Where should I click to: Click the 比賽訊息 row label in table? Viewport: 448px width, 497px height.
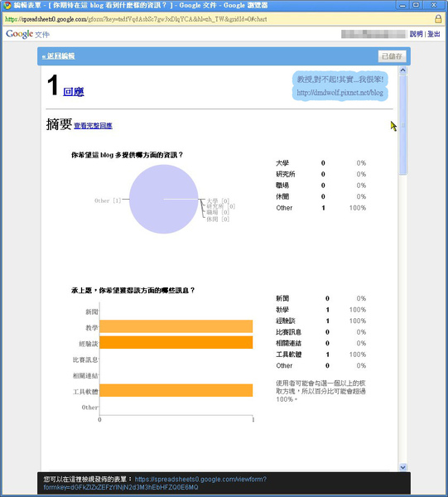[x=288, y=332]
